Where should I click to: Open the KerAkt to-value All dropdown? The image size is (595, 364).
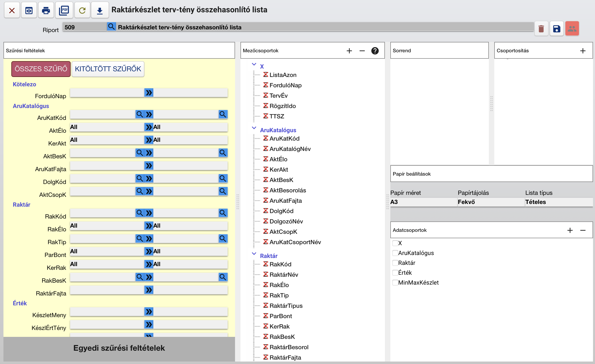(190, 140)
